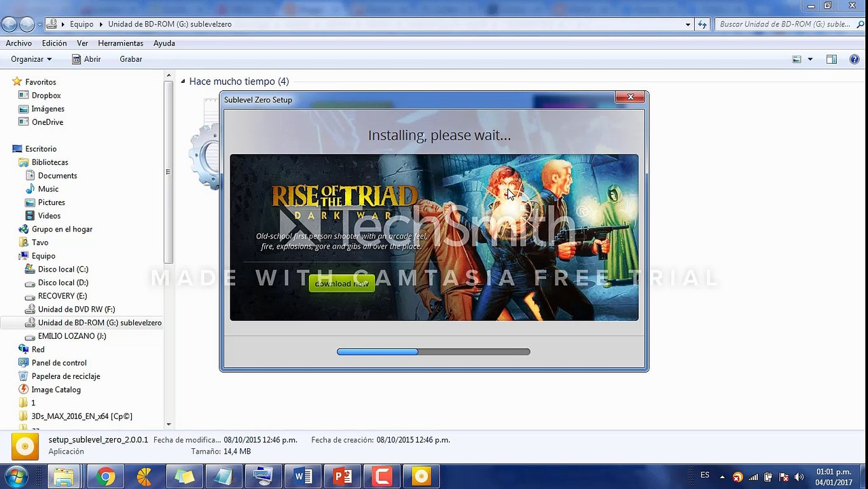Open Sticky Notes from the taskbar

point(184,477)
